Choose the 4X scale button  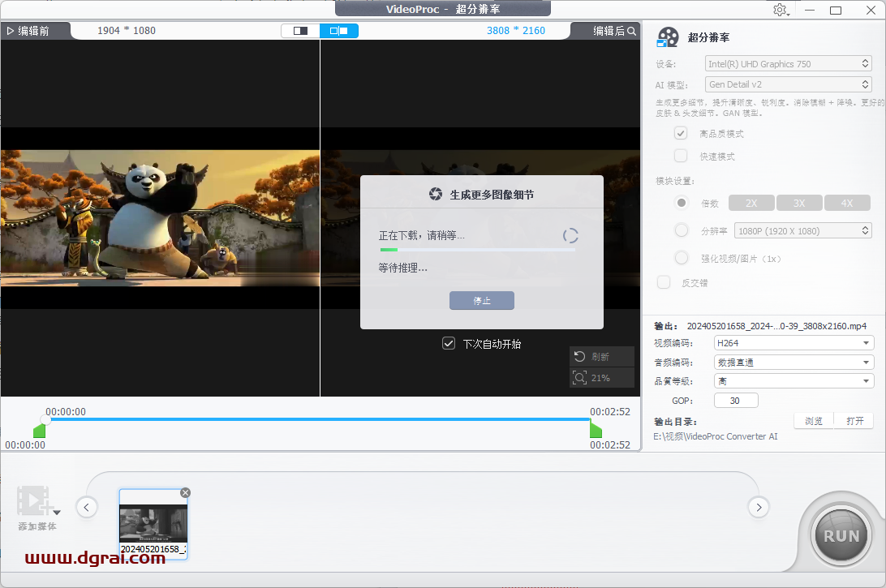coord(847,203)
